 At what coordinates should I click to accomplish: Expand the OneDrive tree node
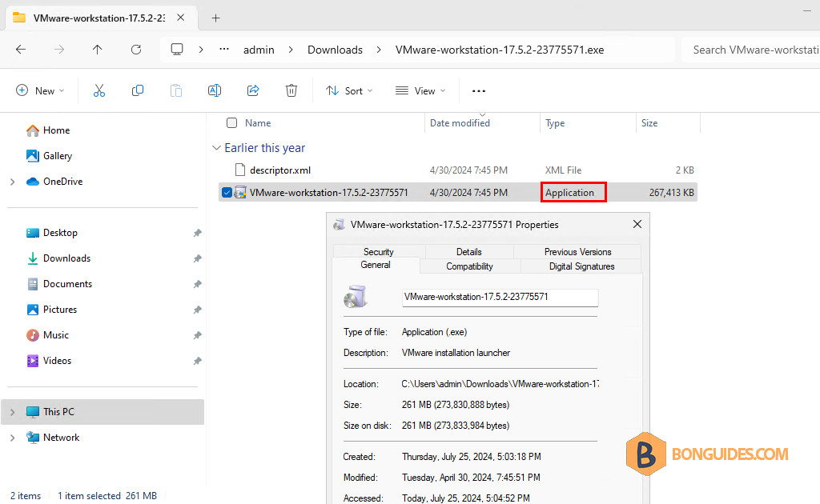coord(13,182)
